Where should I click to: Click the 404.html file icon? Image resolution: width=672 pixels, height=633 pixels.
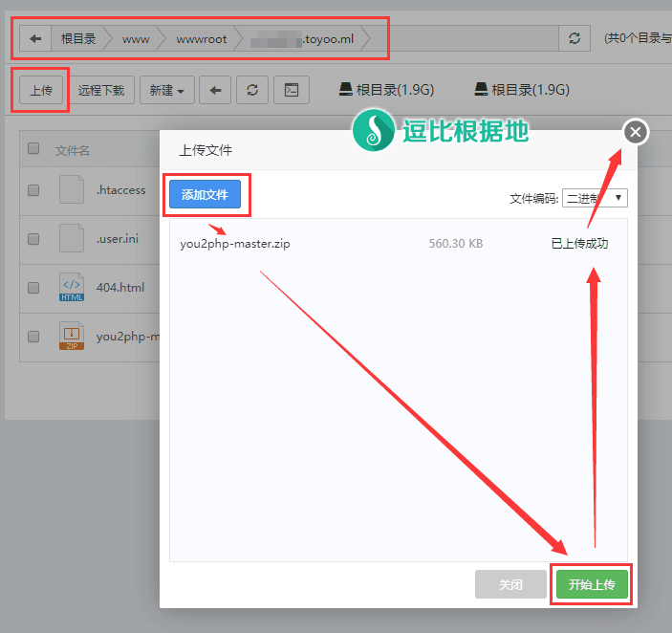72,288
